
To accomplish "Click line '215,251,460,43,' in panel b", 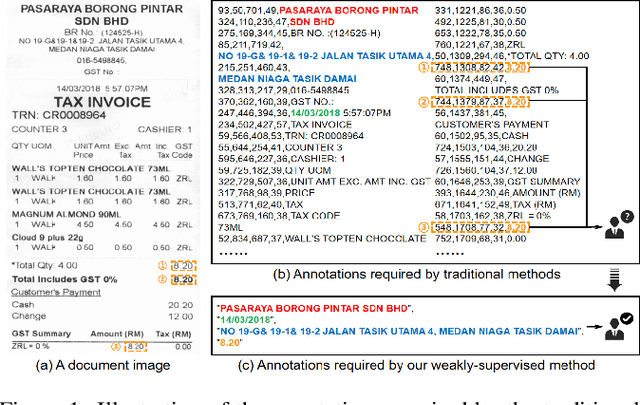I will (254, 68).
